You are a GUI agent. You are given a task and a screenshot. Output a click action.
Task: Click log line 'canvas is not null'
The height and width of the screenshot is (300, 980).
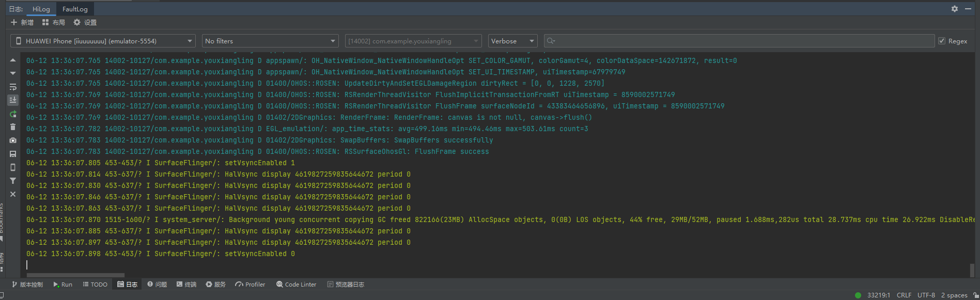coord(309,117)
